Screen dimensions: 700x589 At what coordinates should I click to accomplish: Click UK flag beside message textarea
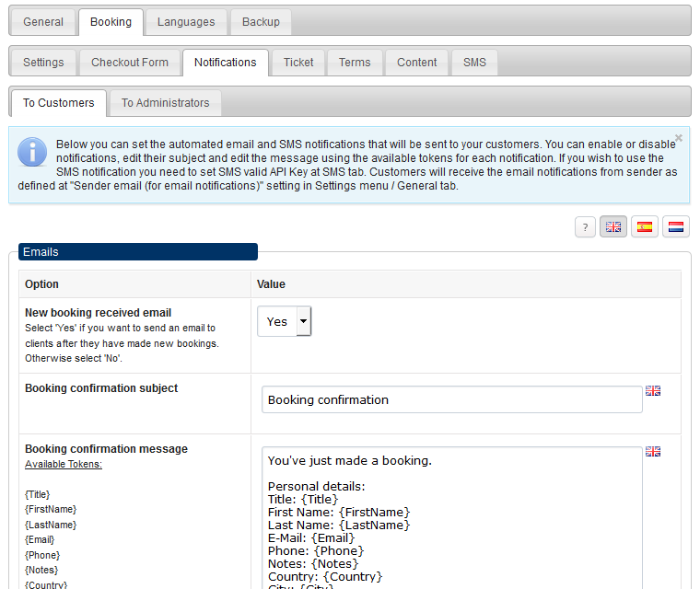click(x=653, y=452)
